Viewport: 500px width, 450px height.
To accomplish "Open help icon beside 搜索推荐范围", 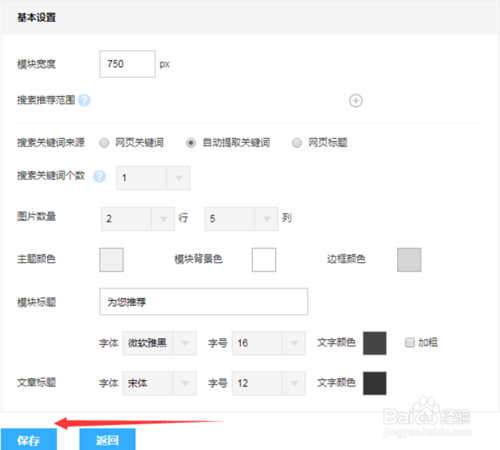I will [x=84, y=100].
